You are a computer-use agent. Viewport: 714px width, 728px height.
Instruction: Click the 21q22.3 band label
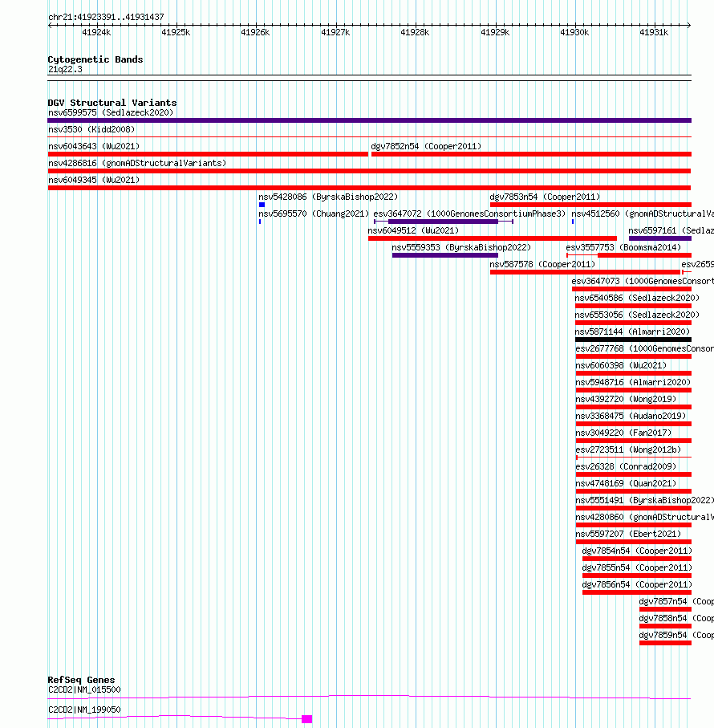(65, 70)
